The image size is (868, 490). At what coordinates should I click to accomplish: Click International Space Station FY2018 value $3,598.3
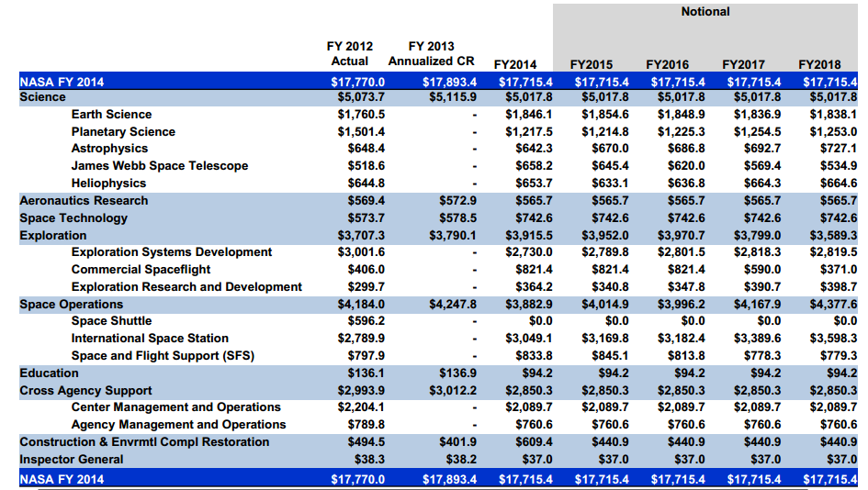pos(833,339)
